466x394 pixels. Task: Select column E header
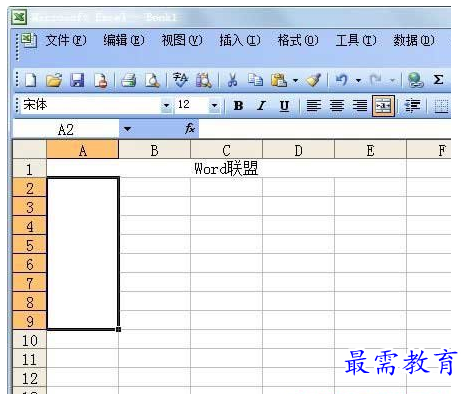pos(370,149)
